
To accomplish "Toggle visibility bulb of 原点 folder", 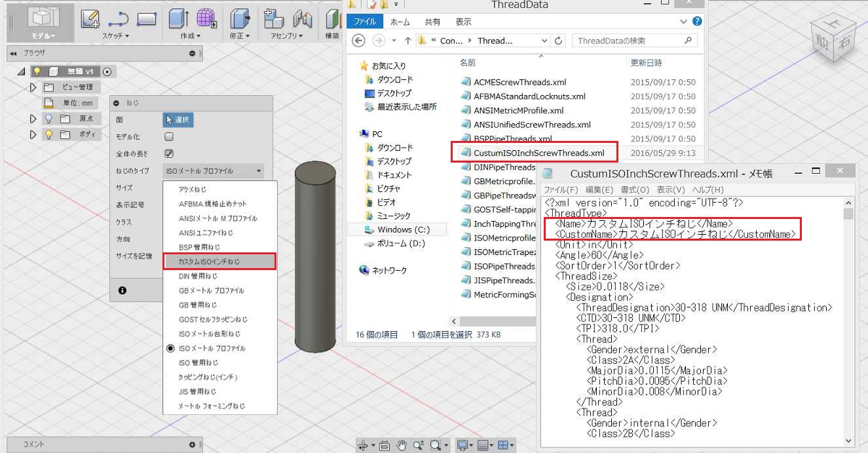I will (48, 119).
